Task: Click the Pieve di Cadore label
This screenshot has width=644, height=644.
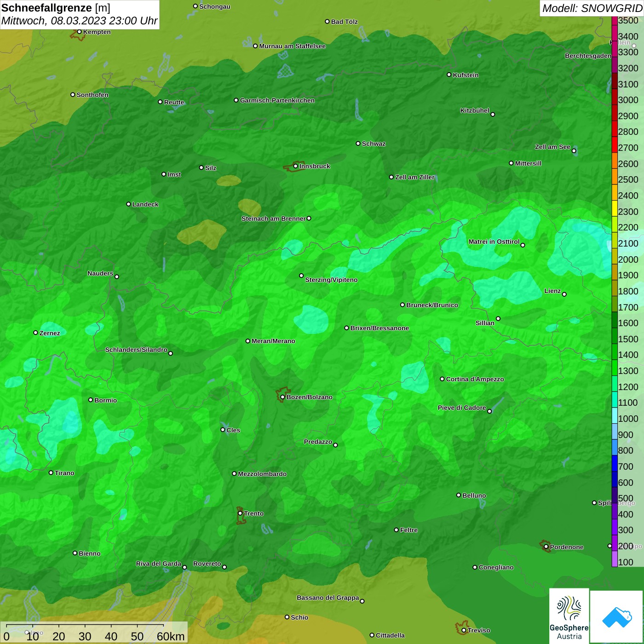Action: [x=462, y=408]
